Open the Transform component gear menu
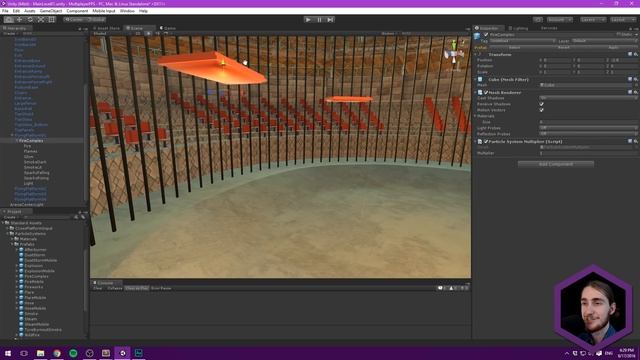The image size is (640, 360). [636, 54]
